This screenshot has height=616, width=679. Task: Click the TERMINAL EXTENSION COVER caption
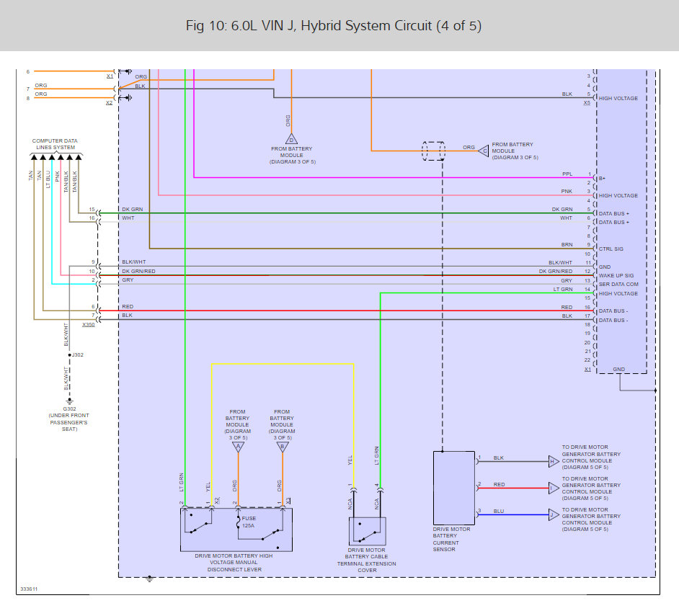point(367,560)
